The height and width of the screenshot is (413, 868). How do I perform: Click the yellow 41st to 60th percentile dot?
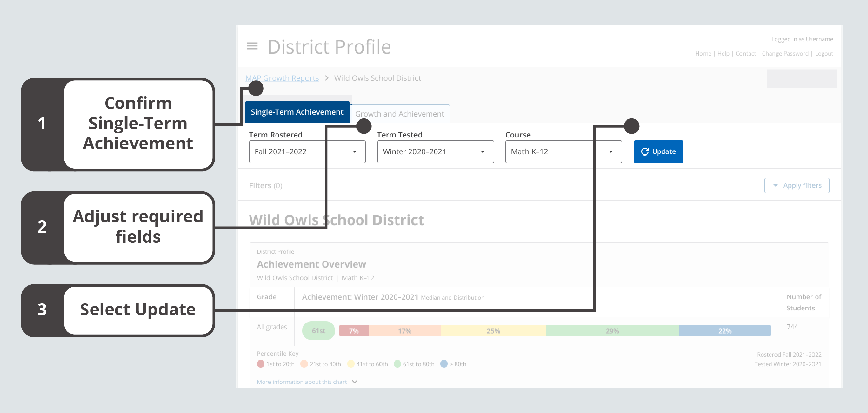click(351, 364)
